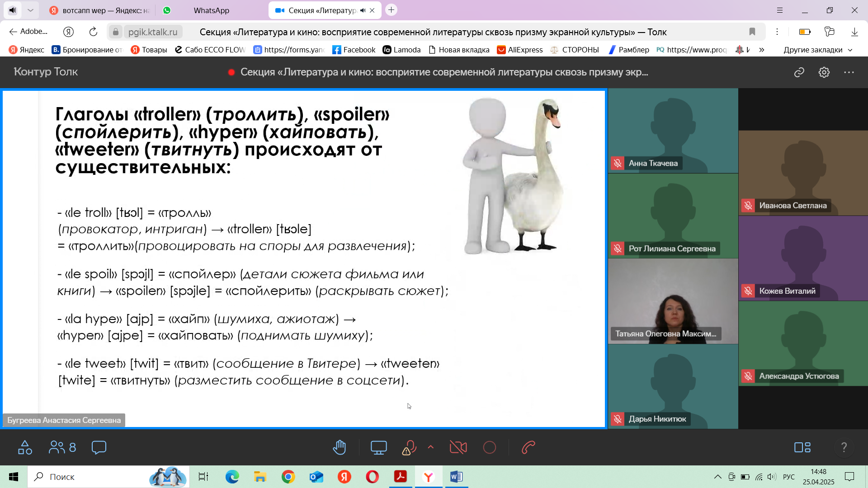The height and width of the screenshot is (488, 868).
Task: Open the Facebook bookmark
Action: point(354,50)
